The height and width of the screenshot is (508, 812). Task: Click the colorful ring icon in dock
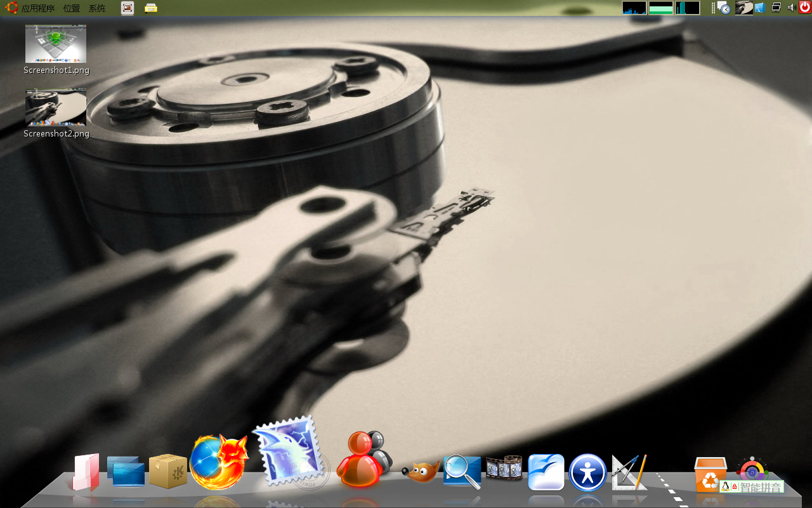[752, 469]
